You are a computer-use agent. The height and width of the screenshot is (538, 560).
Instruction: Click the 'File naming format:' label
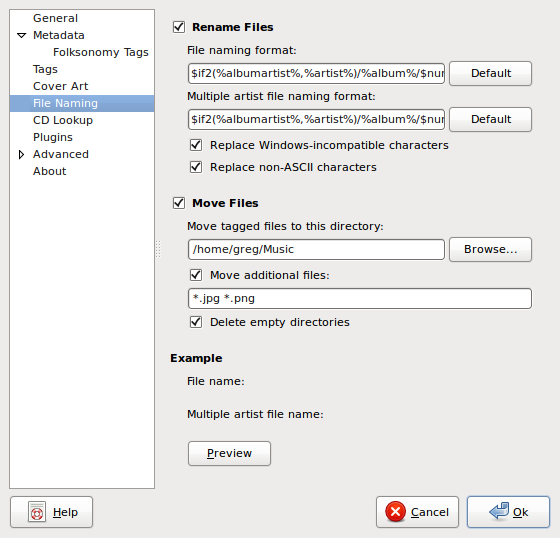(x=242, y=50)
